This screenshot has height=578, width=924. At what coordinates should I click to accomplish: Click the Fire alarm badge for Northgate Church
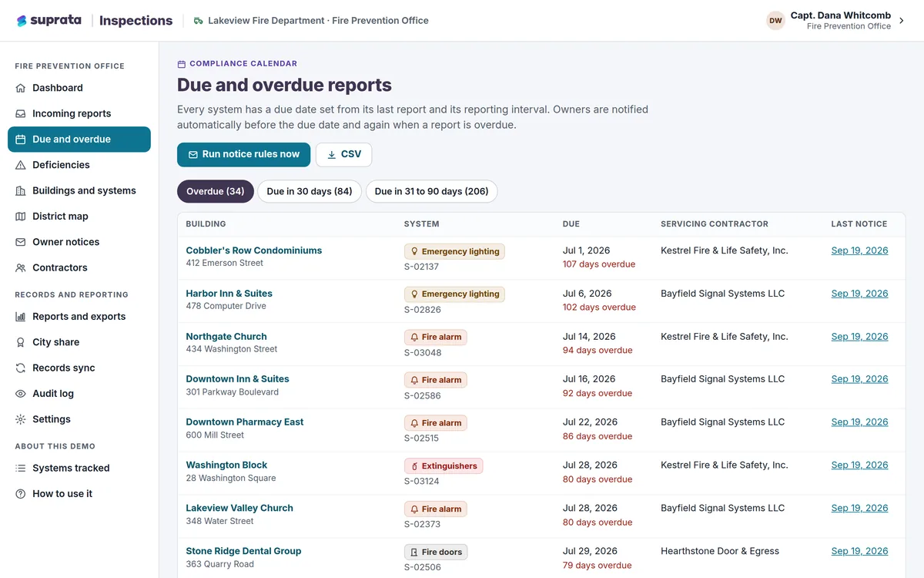(x=436, y=337)
